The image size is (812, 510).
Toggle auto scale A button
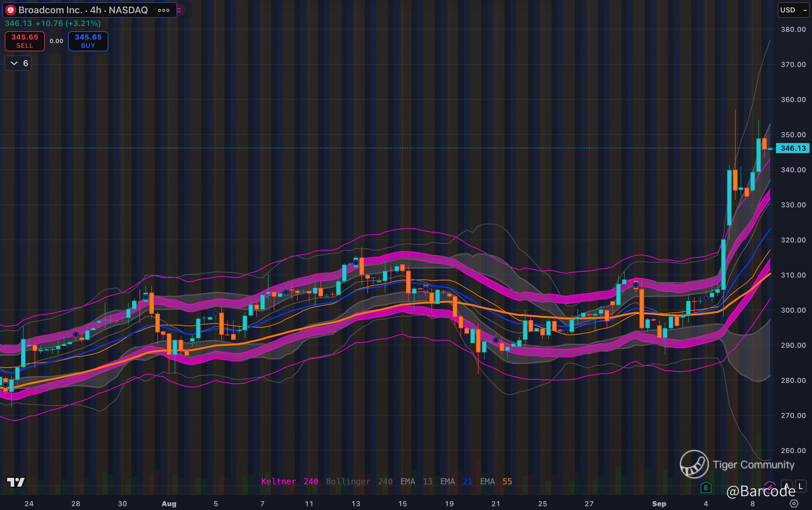point(786,486)
